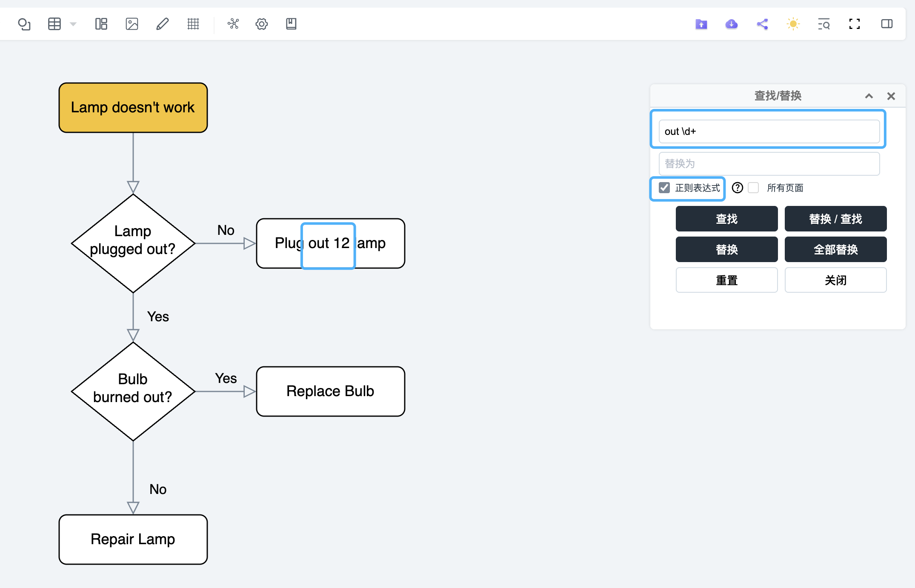Enable the 所有页面 checkbox
The image size is (915, 588).
(x=754, y=188)
